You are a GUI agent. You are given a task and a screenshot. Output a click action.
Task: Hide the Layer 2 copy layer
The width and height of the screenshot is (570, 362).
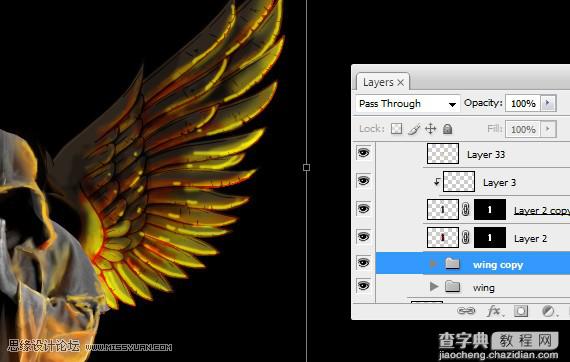[364, 209]
